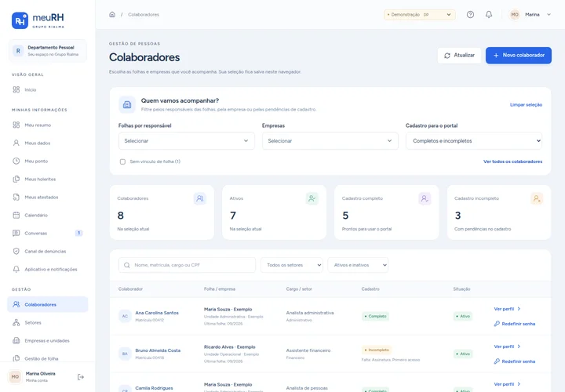Click the Meu ponto clock icon
Screen dimensions: 565x392
[16, 161]
